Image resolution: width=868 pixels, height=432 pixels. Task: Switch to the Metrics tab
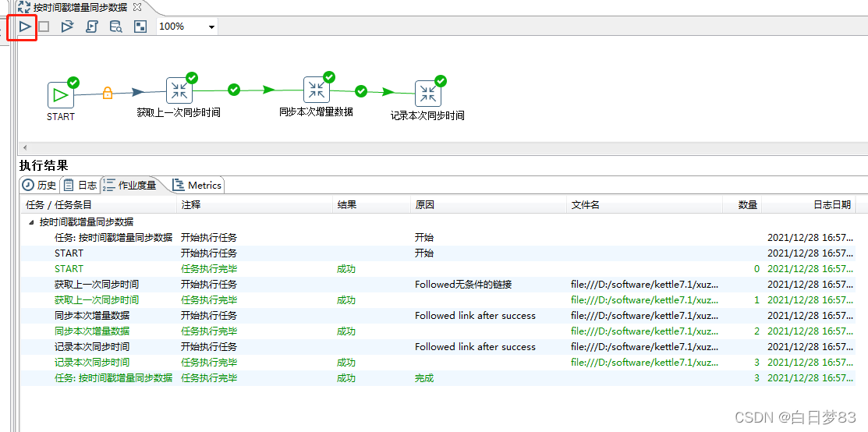tap(197, 186)
